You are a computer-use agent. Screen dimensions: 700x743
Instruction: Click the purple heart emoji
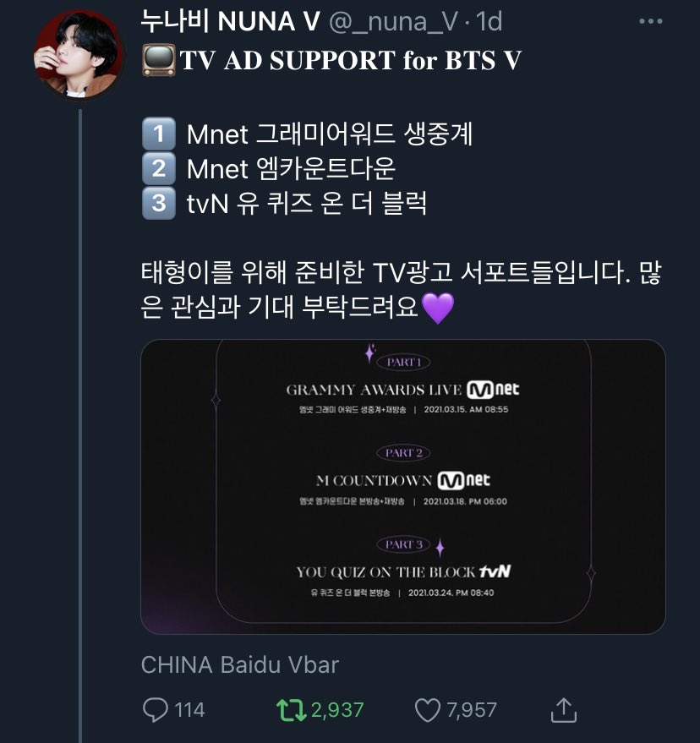click(x=437, y=308)
